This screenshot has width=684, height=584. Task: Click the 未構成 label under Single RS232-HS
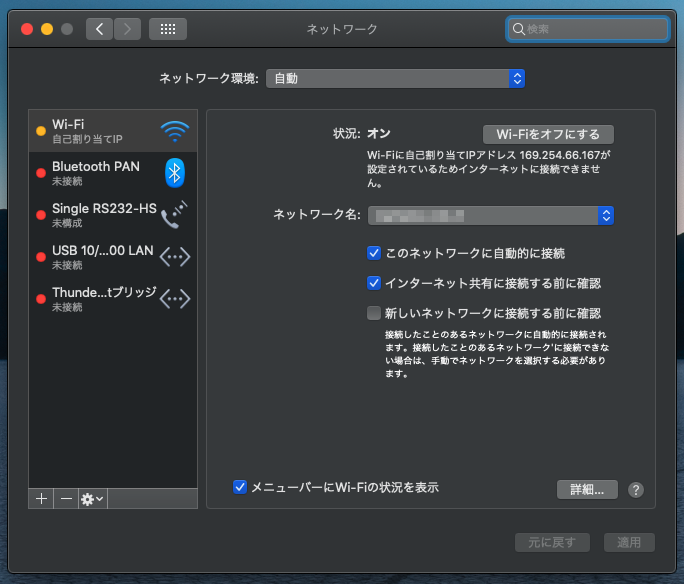tap(67, 223)
